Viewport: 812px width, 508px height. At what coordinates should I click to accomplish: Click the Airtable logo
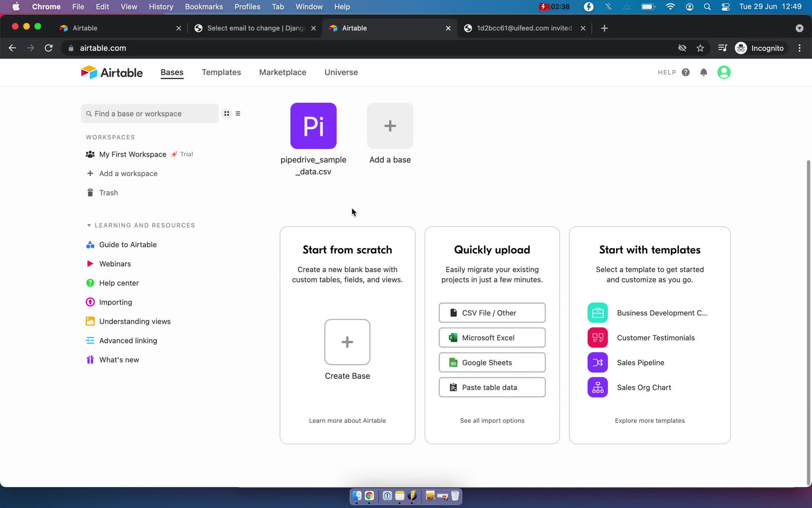112,72
